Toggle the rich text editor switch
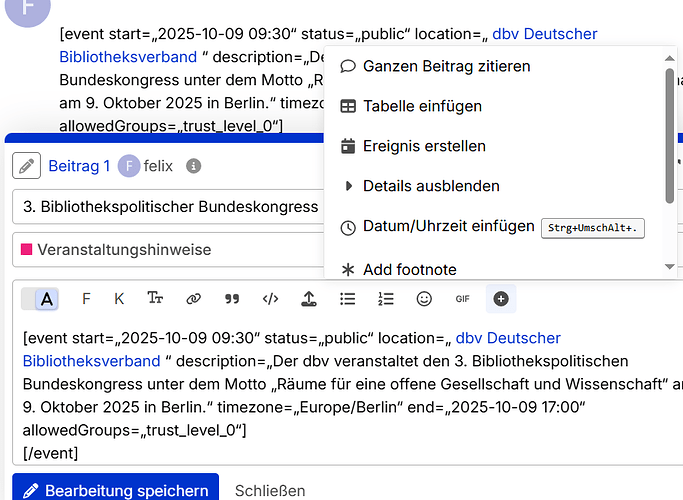The height and width of the screenshot is (500, 683). pos(40,299)
